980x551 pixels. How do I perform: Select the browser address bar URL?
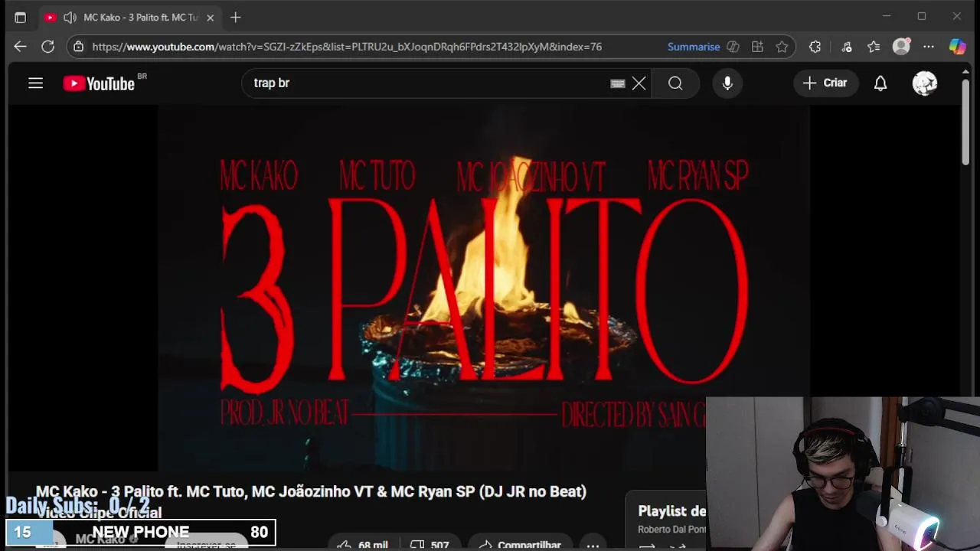click(347, 47)
